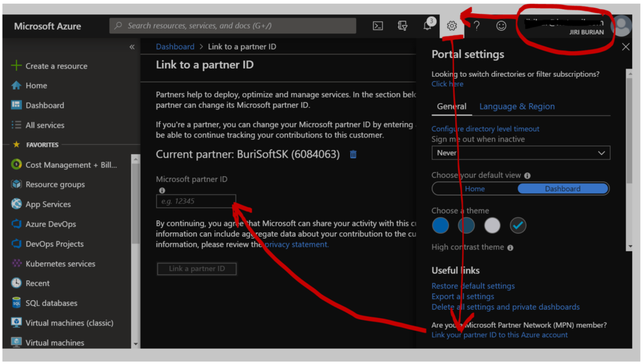Open Sign me out when inactive dropdown
The width and height of the screenshot is (644, 364).
pyautogui.click(x=521, y=153)
